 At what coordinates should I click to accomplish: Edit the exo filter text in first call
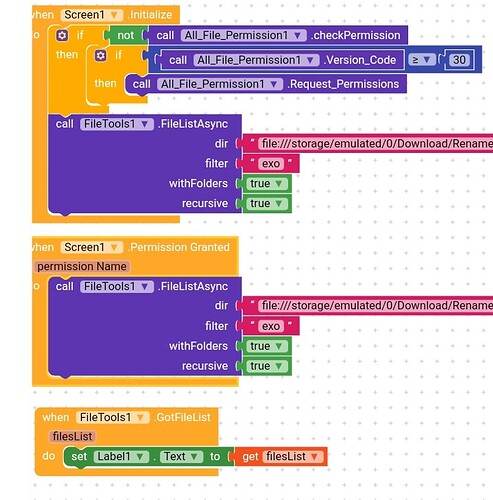click(x=271, y=164)
